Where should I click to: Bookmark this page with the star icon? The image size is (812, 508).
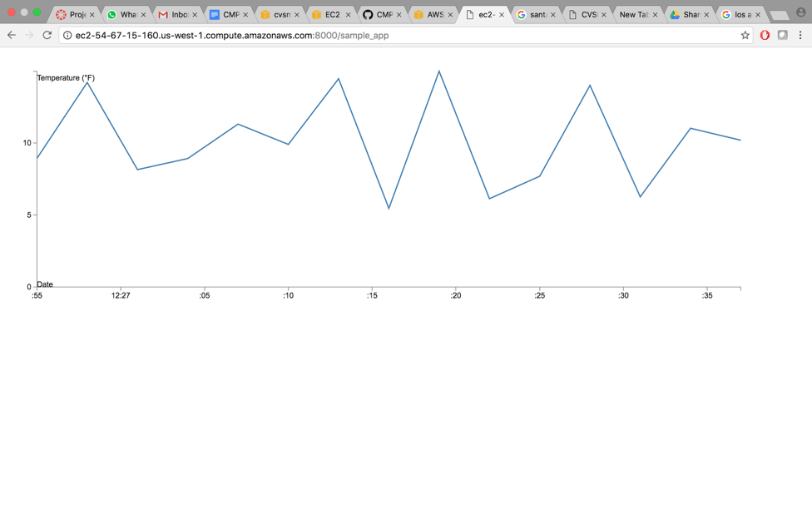click(745, 35)
